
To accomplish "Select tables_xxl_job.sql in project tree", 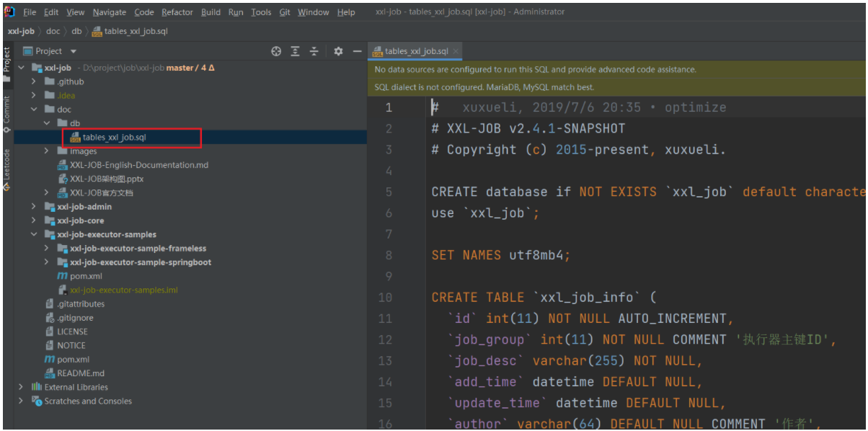I will click(x=114, y=138).
